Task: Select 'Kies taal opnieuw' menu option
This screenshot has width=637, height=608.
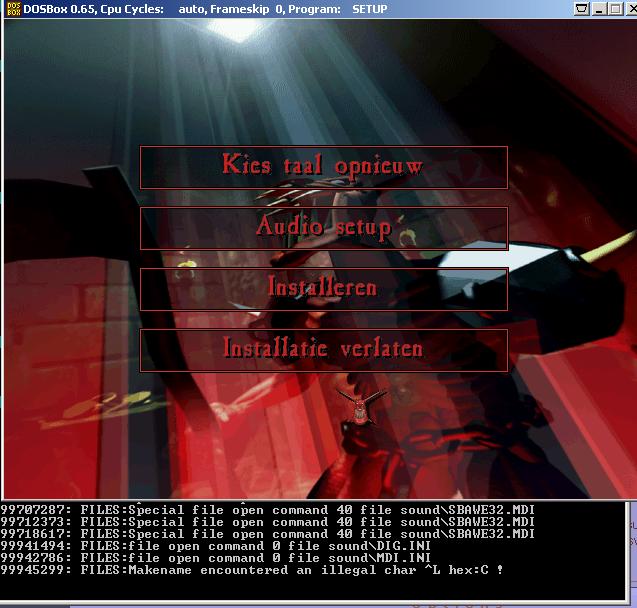Action: 323,167
